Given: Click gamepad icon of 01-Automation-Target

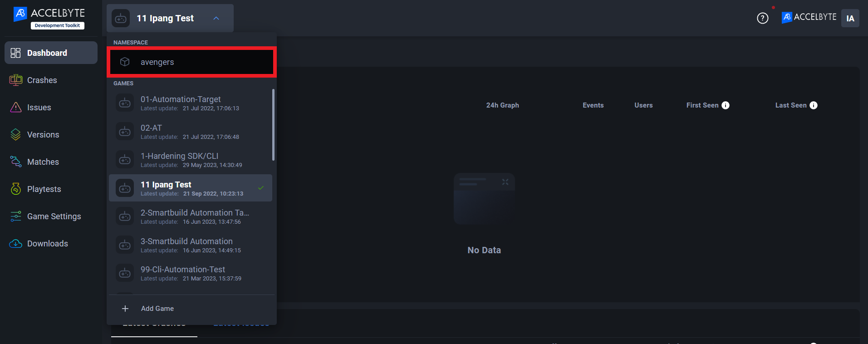Looking at the screenshot, I should click(125, 103).
